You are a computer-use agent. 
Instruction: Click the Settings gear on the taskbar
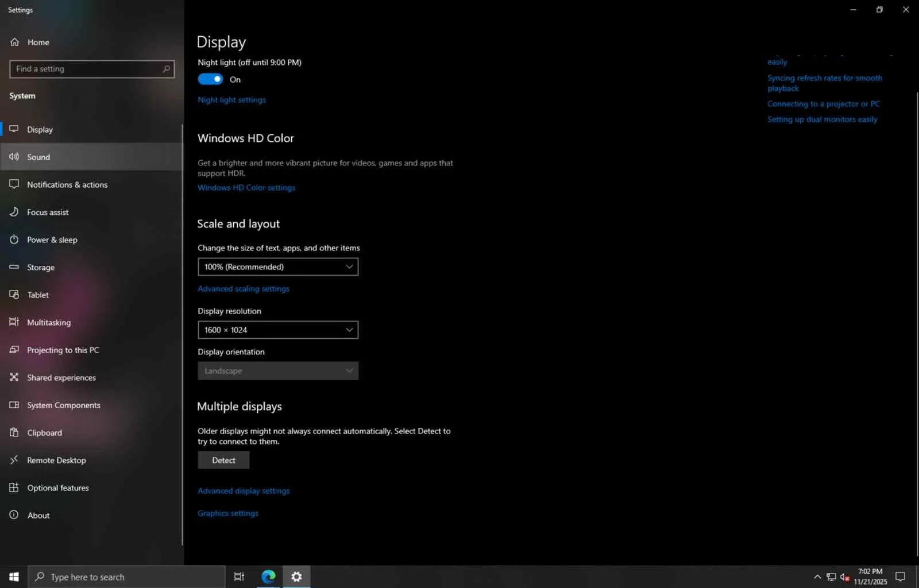(296, 577)
